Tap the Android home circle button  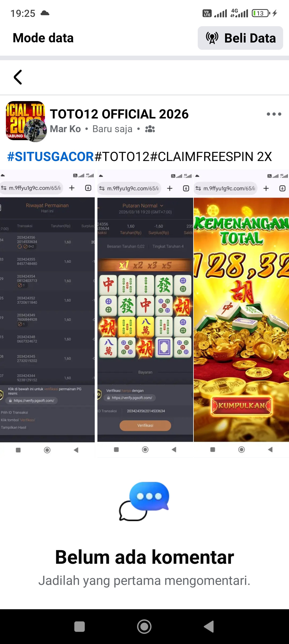144,626
